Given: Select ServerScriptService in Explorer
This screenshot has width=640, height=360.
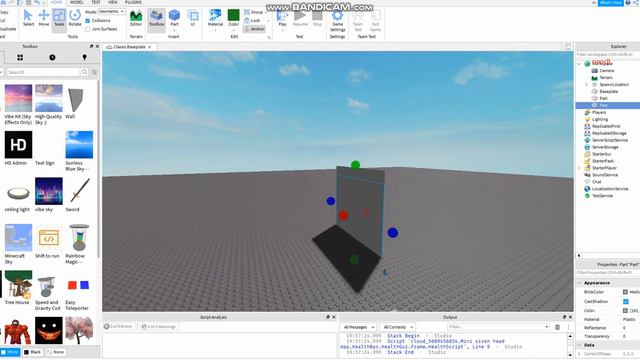Looking at the screenshot, I should [x=610, y=140].
